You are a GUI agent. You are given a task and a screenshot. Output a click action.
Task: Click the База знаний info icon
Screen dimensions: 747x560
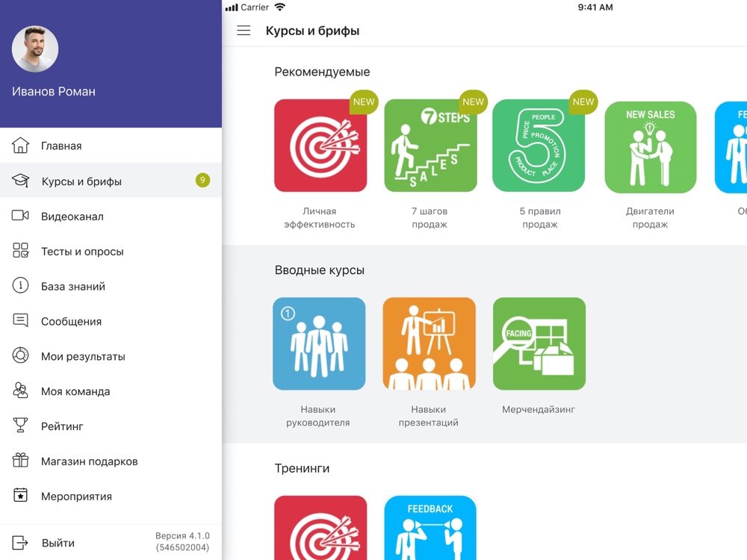coord(20,285)
